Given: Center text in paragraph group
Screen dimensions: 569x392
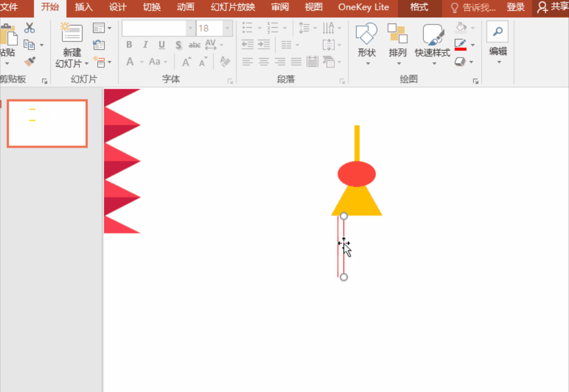Looking at the screenshot, I should pos(264,62).
